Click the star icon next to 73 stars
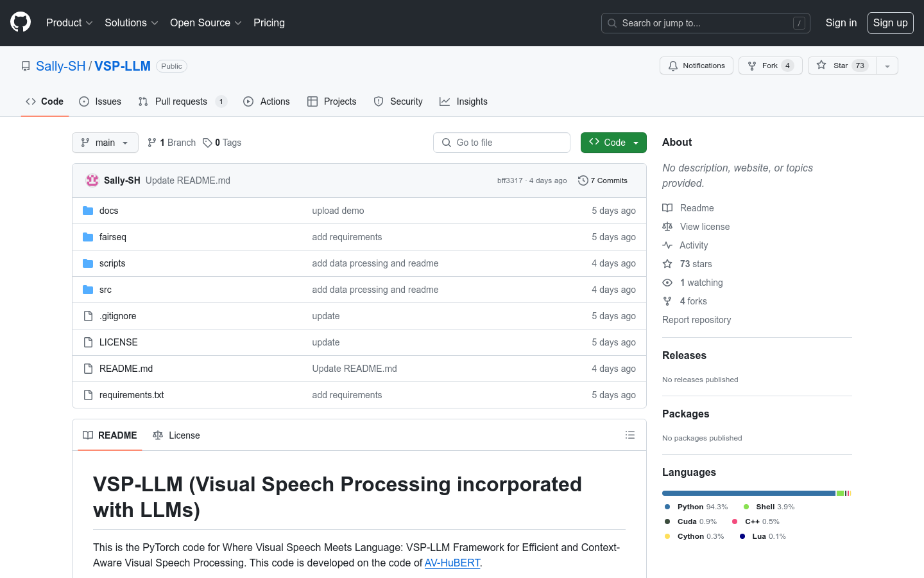This screenshot has height=578, width=924. [667, 264]
